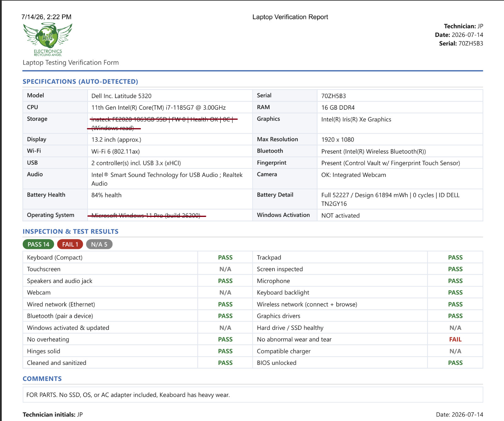Click the 1920 x 1080 resolution value

(x=338, y=140)
